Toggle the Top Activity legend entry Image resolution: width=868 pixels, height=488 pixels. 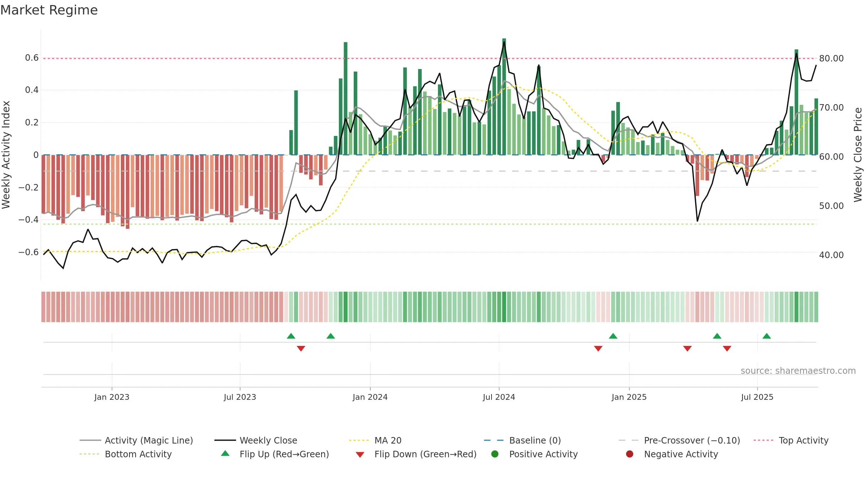coord(791,440)
